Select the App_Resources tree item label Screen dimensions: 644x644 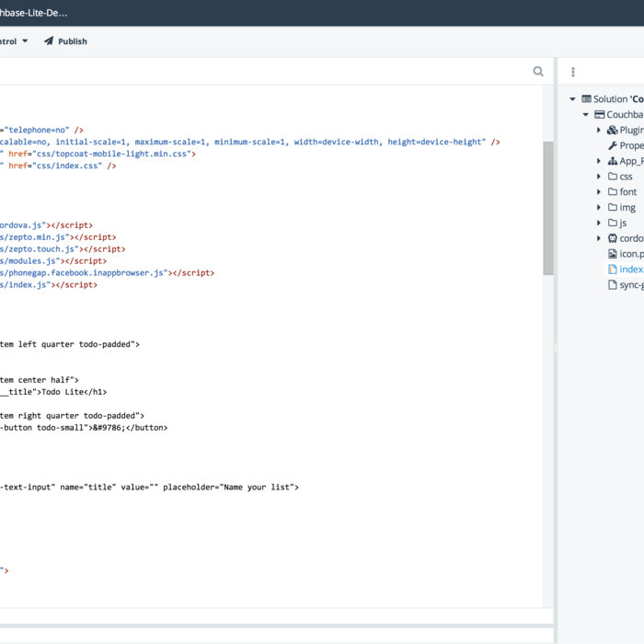click(632, 161)
